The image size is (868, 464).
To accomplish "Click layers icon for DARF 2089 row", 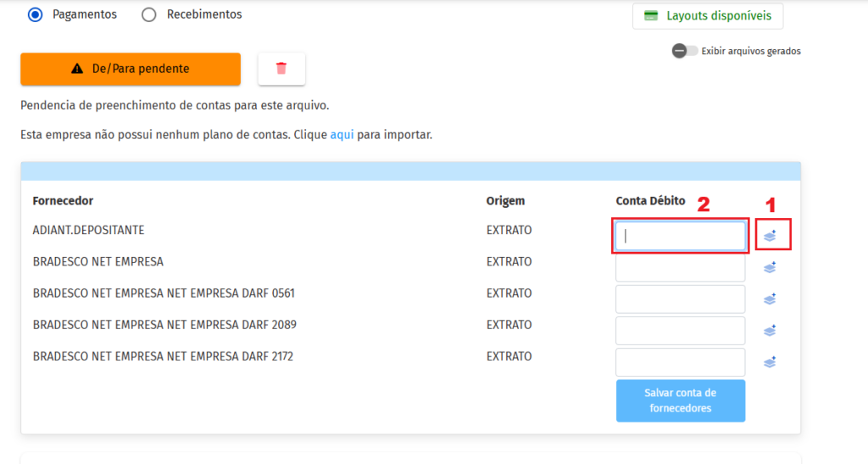I will [x=770, y=330].
